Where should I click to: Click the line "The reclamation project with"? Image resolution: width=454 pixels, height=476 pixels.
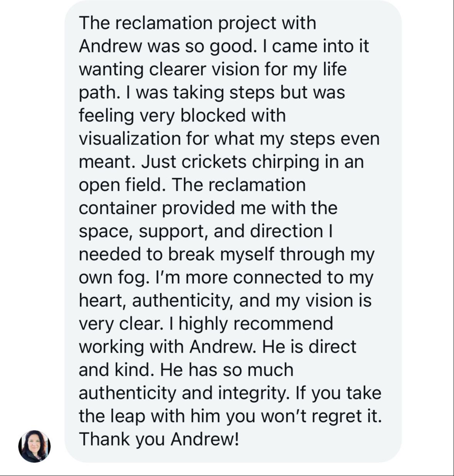click(x=198, y=24)
